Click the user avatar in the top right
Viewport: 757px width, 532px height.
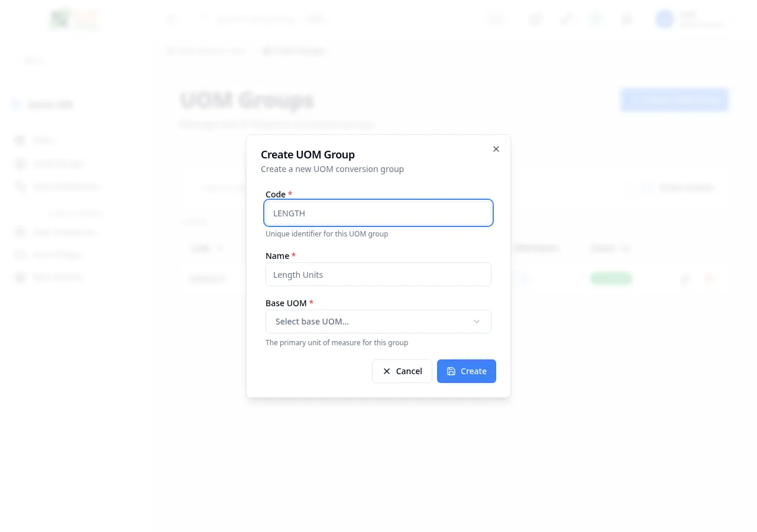(x=664, y=19)
